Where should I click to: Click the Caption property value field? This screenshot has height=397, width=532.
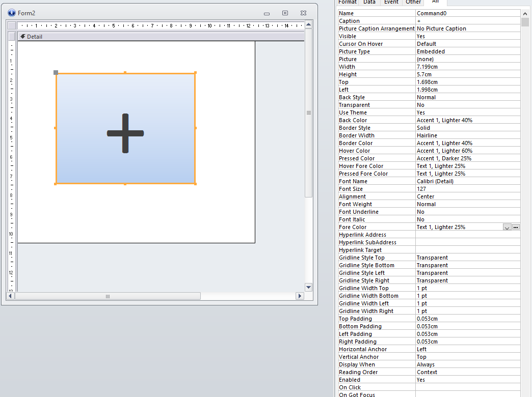click(468, 21)
